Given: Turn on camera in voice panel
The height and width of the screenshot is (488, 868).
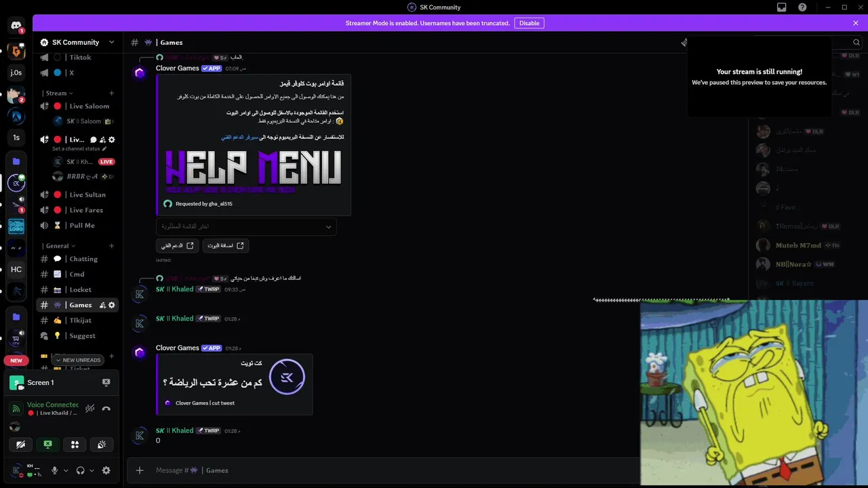Looking at the screenshot, I should coord(21,445).
